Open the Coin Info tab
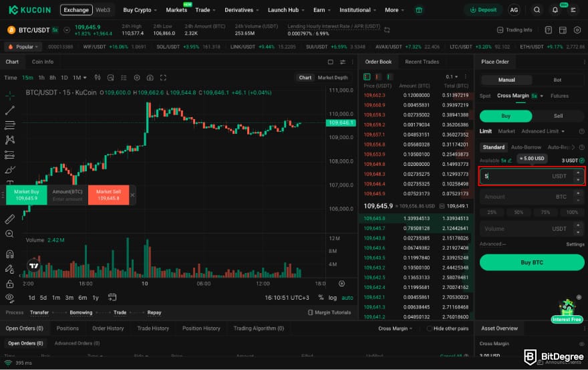The width and height of the screenshot is (588, 370). (x=43, y=62)
